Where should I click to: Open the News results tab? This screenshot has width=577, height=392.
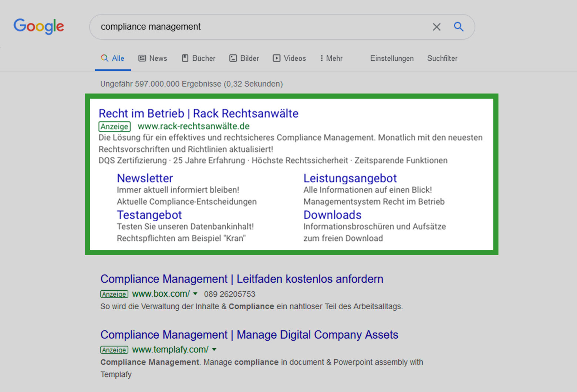coord(153,58)
